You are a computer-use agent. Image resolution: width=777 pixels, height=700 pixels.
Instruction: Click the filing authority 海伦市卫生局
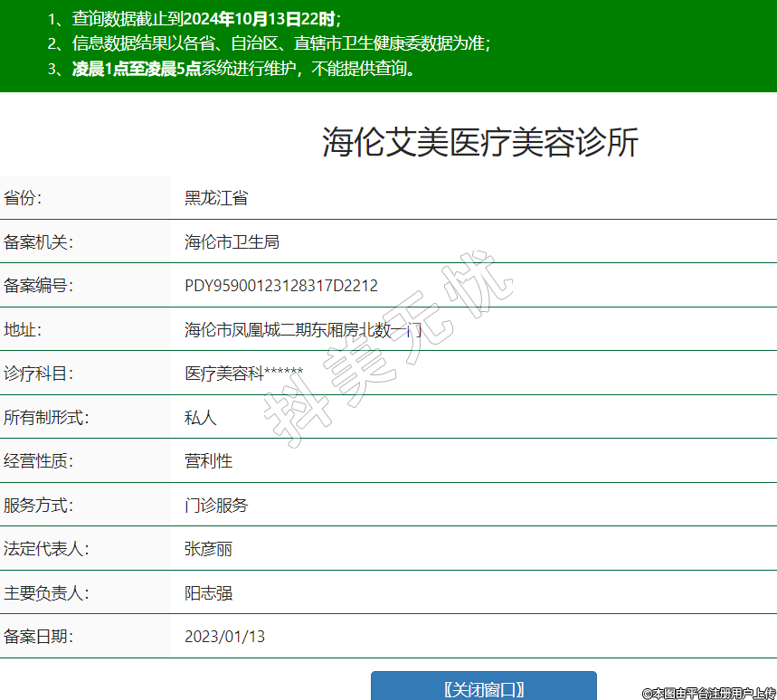pyautogui.click(x=232, y=241)
